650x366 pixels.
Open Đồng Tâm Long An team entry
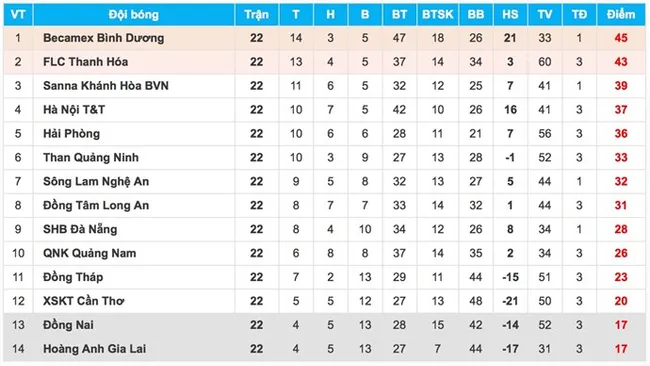pos(96,205)
